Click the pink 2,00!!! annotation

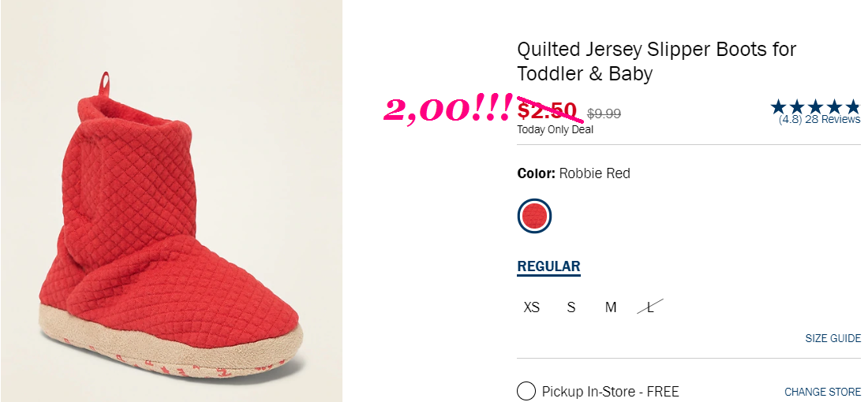(448, 110)
